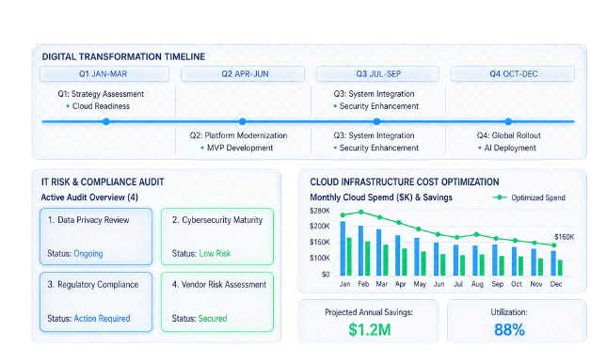Select the line point above August

(476, 235)
